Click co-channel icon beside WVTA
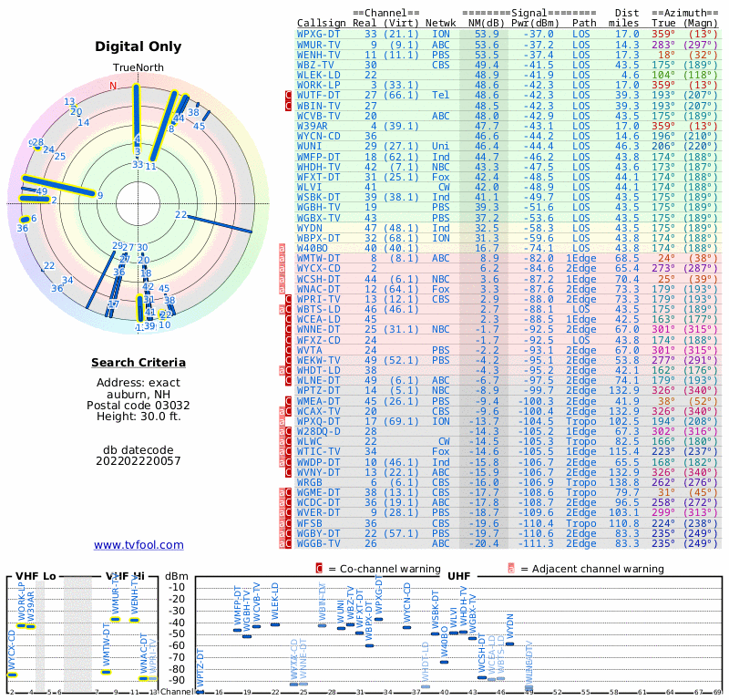This screenshot has width=729, height=700. pos(288,350)
